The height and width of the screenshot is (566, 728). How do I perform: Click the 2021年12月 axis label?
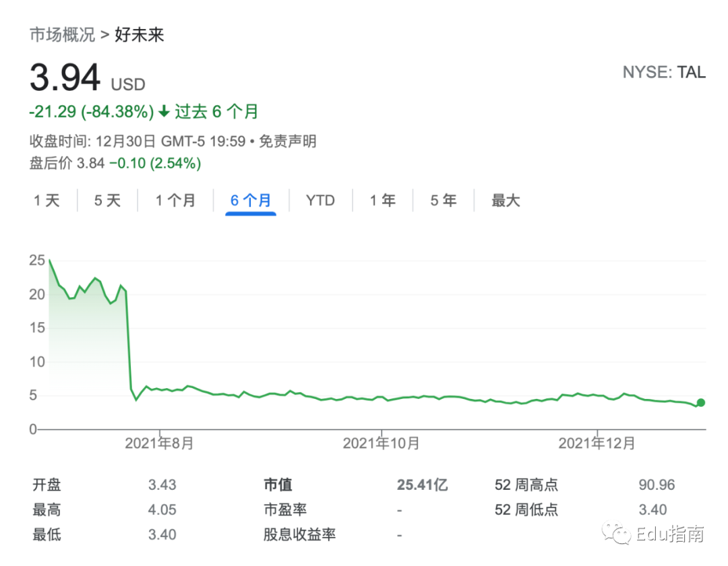pyautogui.click(x=597, y=443)
